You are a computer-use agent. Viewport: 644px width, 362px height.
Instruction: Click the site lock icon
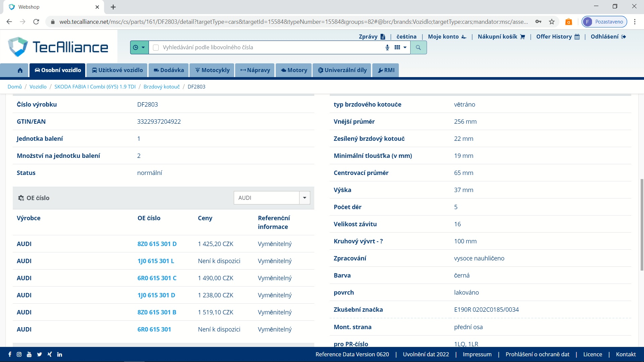(x=53, y=22)
